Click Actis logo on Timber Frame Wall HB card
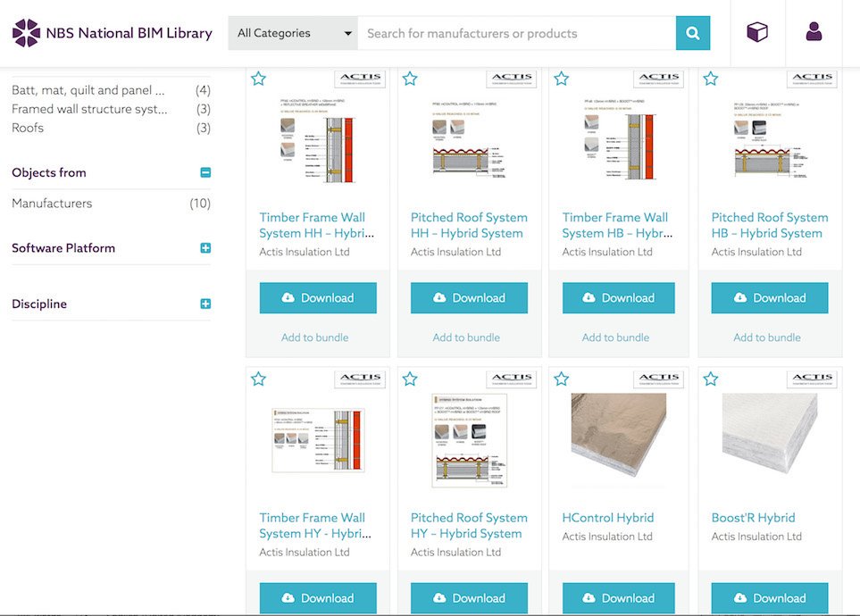The height and width of the screenshot is (616, 860). 659,79
